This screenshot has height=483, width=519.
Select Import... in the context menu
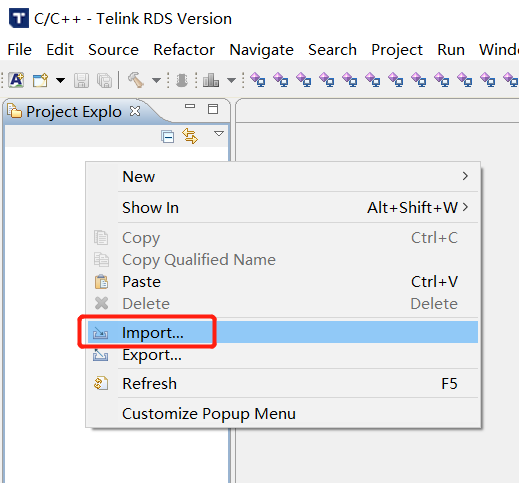point(283,332)
